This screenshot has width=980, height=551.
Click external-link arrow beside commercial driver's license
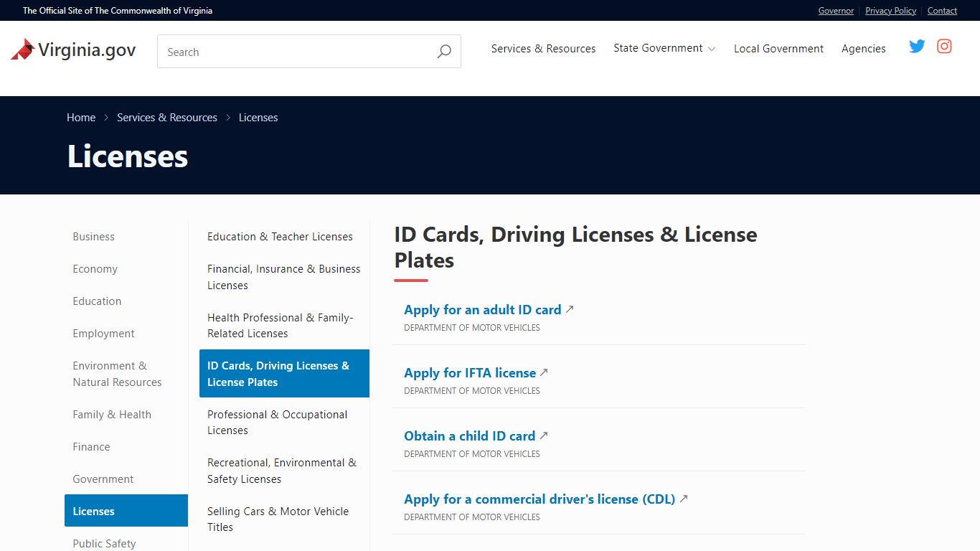[x=684, y=499]
